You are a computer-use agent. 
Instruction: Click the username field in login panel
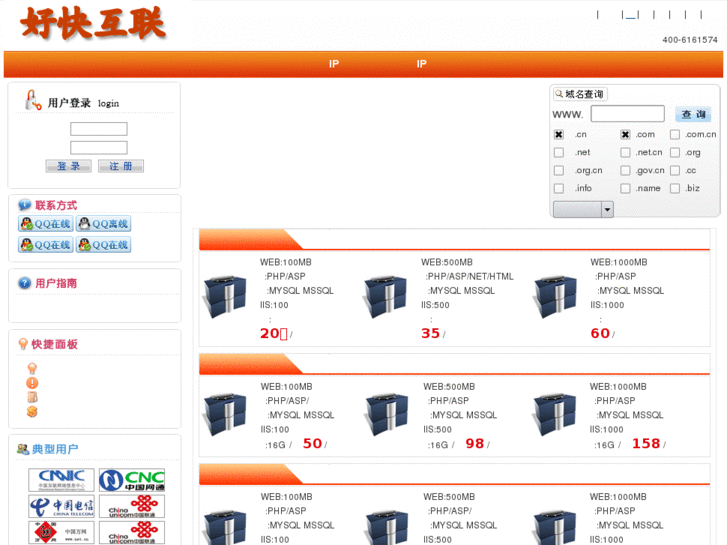point(99,129)
